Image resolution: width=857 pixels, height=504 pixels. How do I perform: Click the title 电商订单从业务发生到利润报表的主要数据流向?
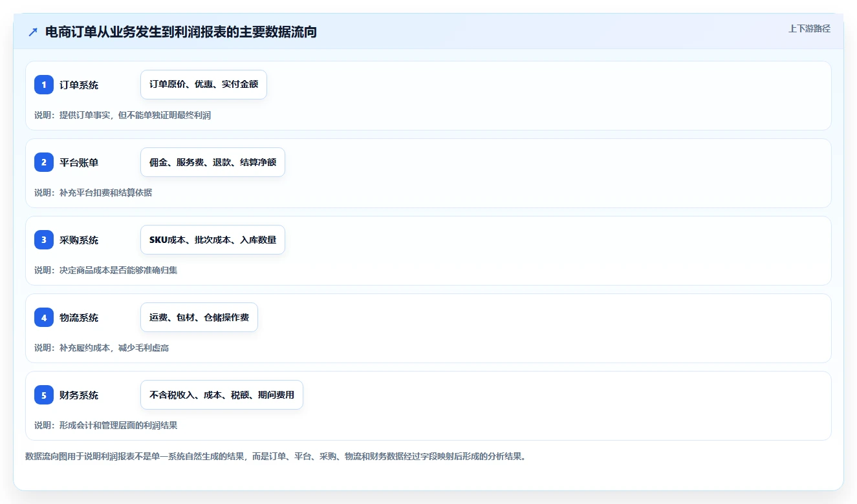tap(181, 32)
